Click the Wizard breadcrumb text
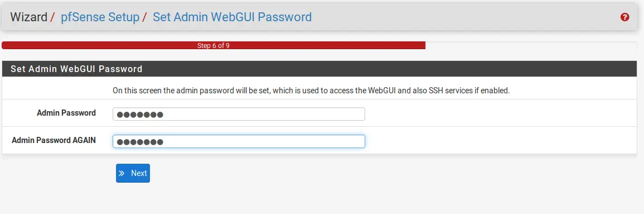The image size is (644, 214). click(29, 17)
